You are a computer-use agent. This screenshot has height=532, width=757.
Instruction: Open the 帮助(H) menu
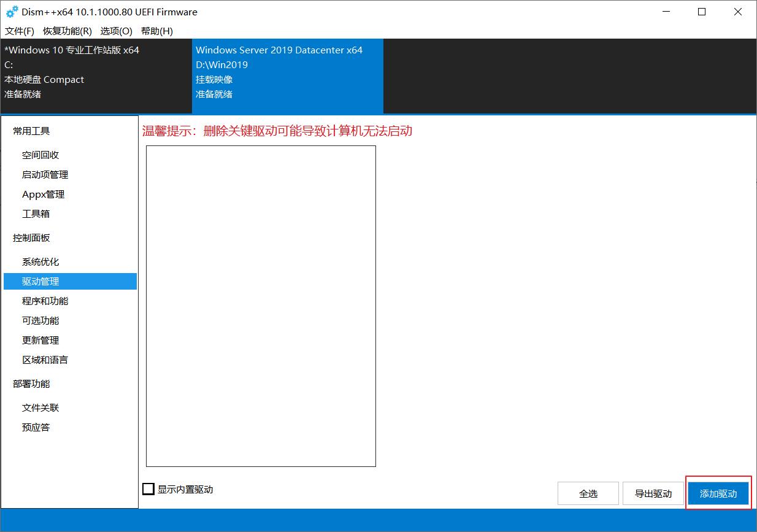coord(157,31)
